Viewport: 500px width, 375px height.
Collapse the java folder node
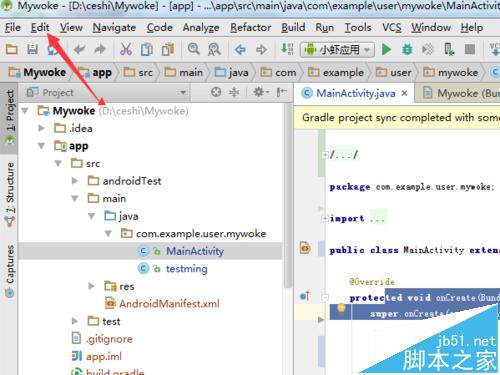(x=92, y=216)
